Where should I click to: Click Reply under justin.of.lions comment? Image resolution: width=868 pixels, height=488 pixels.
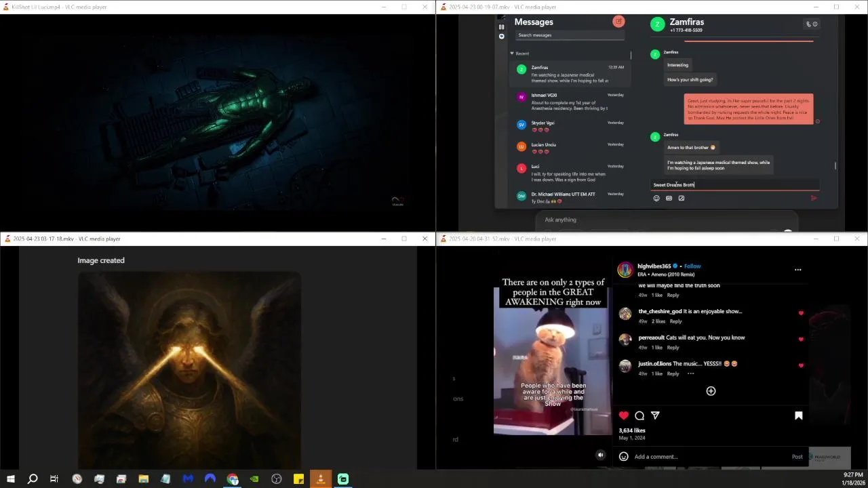[x=673, y=373]
